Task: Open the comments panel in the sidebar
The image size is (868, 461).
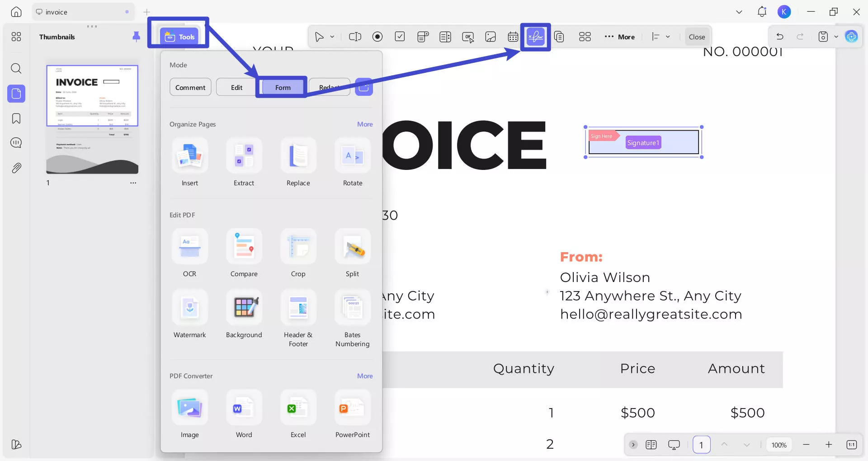Action: tap(16, 143)
